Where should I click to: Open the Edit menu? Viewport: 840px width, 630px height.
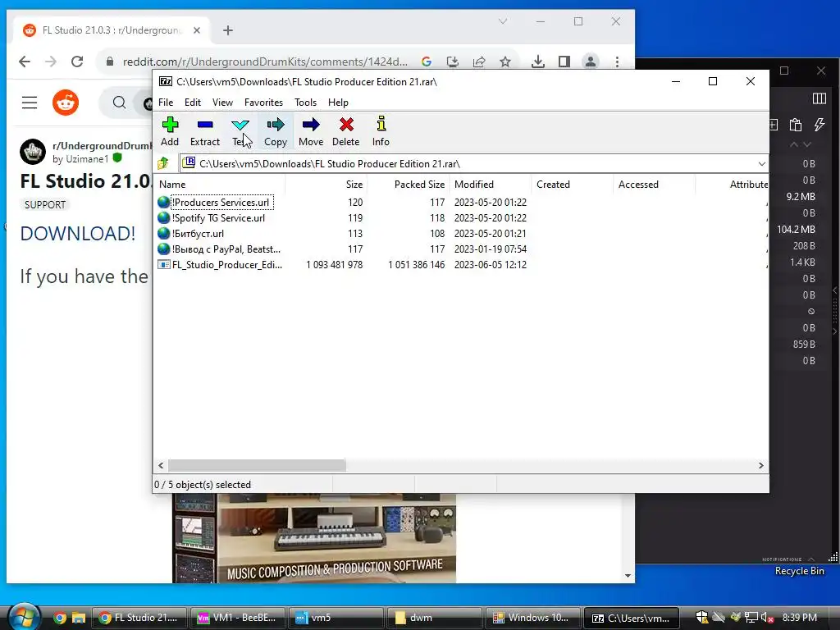[x=192, y=103]
